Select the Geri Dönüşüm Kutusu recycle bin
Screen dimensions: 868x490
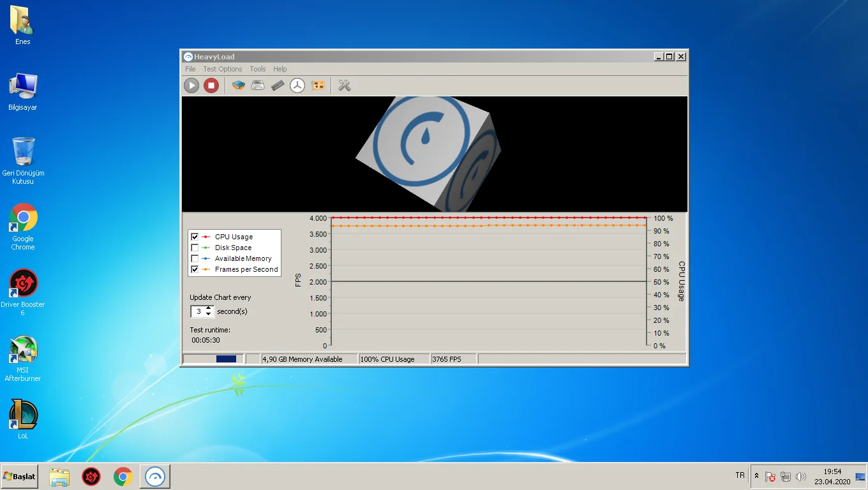pos(23,161)
